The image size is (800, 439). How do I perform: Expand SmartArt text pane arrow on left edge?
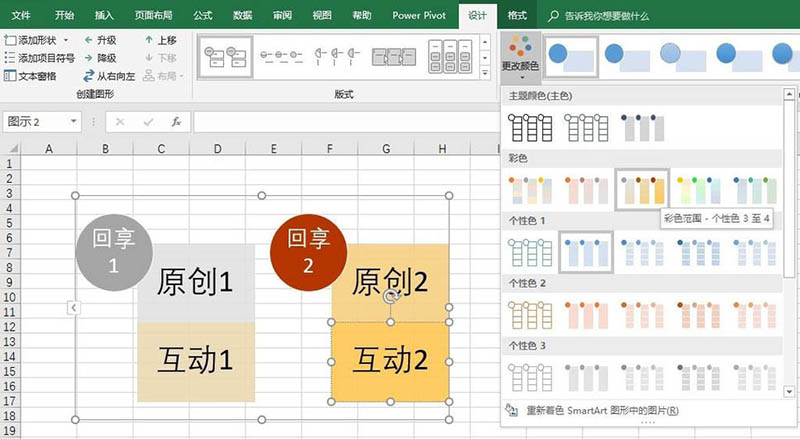pyautogui.click(x=73, y=308)
